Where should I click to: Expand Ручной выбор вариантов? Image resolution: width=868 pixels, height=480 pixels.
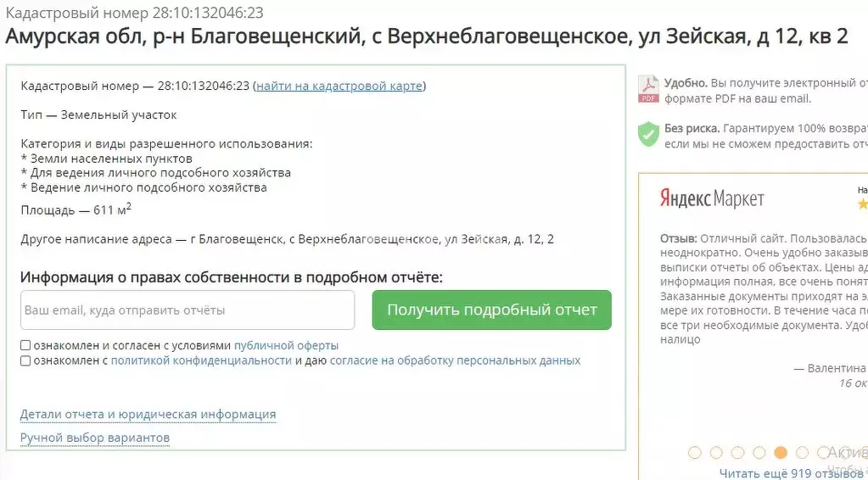[95, 438]
